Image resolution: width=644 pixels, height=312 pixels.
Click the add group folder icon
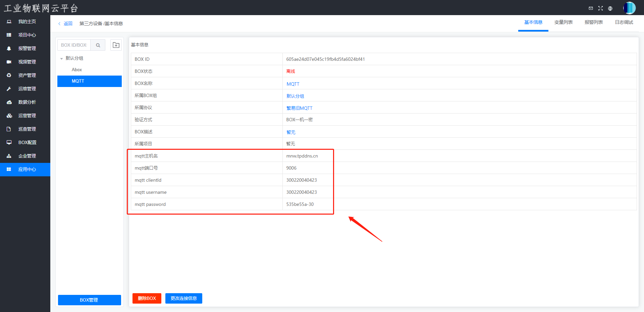[x=116, y=45]
